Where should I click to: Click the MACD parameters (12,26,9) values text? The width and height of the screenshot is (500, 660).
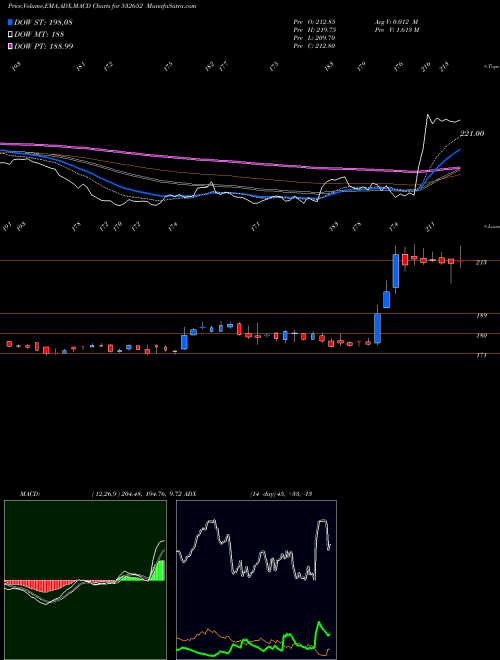coord(136,494)
